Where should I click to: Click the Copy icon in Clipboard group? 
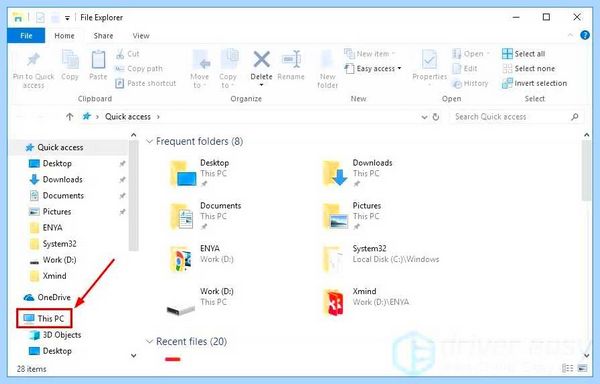[x=70, y=60]
